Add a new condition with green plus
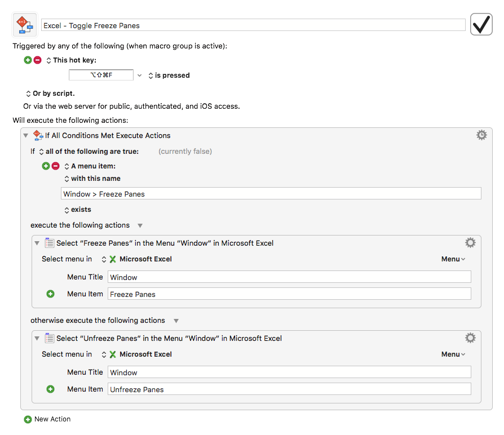The image size is (504, 435). click(x=46, y=166)
